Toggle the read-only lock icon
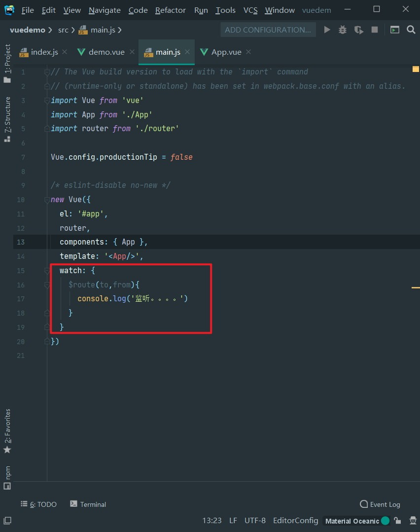The width and height of the screenshot is (420, 532). (x=398, y=521)
